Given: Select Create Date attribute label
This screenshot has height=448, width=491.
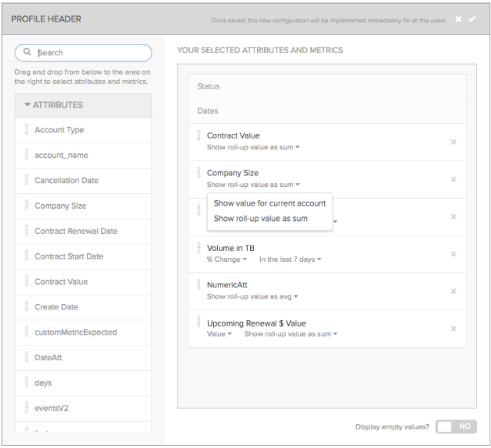Looking at the screenshot, I should pyautogui.click(x=56, y=307).
